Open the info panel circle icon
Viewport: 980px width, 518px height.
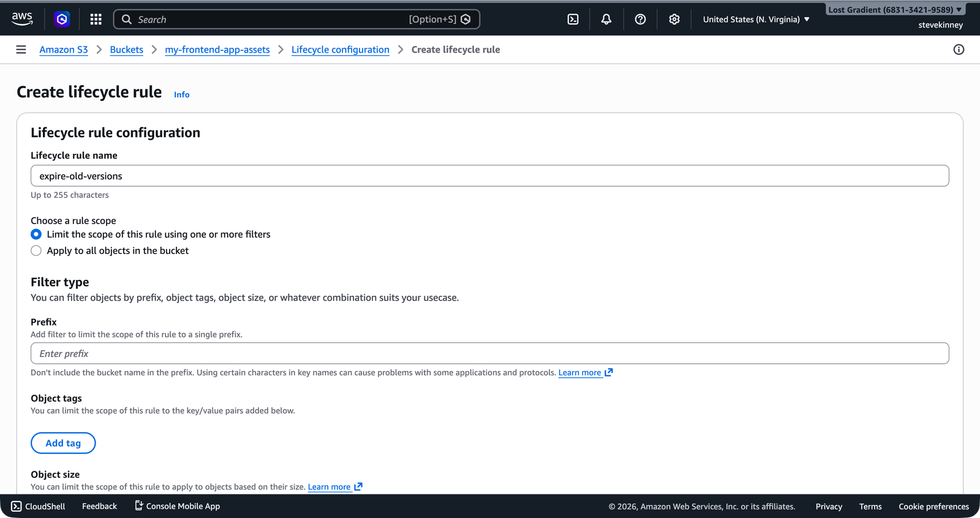[959, 50]
